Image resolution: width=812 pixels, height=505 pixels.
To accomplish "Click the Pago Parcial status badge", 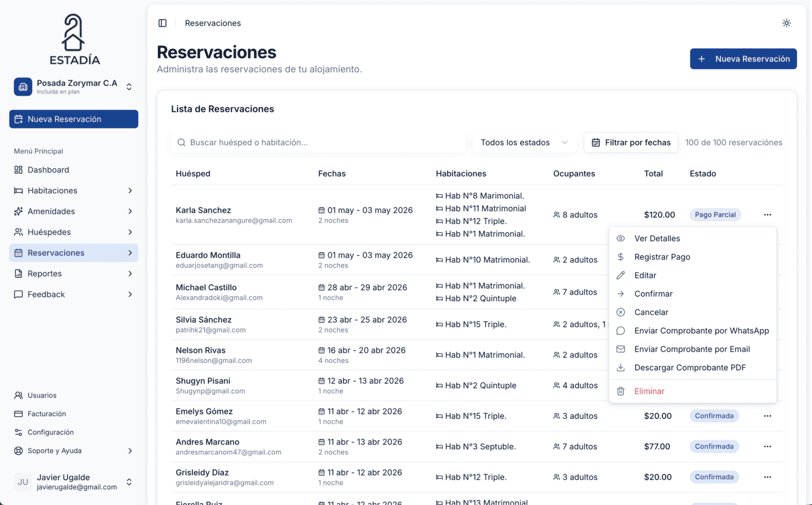I will (715, 214).
